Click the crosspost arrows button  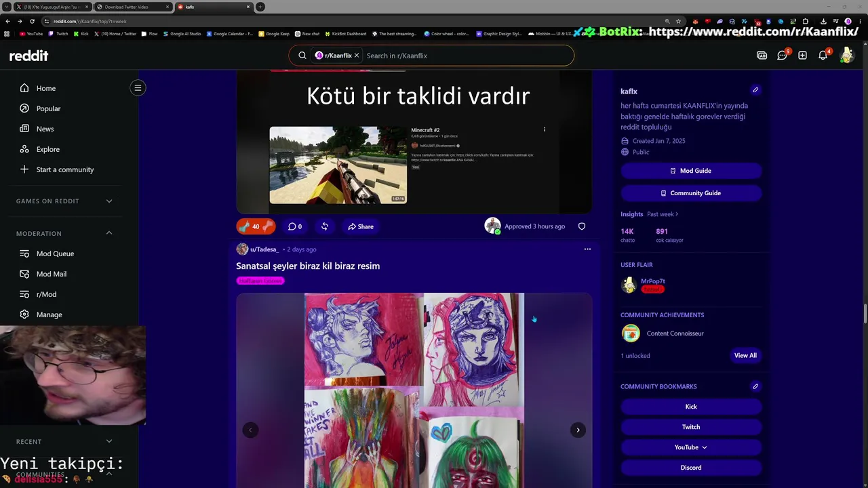[x=325, y=226]
